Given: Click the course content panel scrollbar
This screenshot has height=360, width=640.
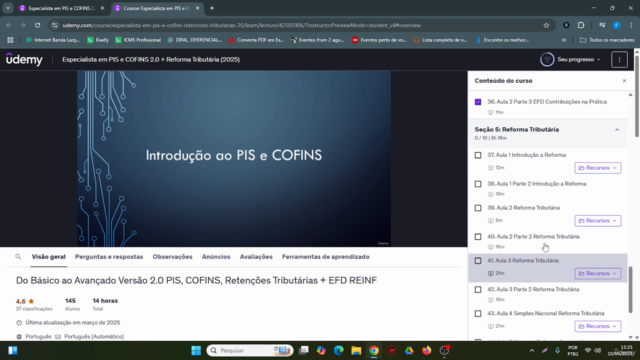Looking at the screenshot, I should point(630,290).
